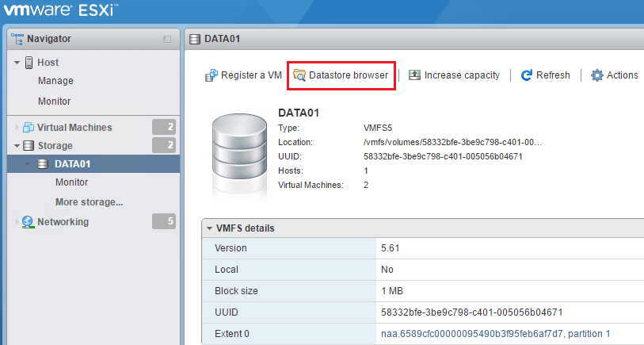Click the Virtual Machines icon in Navigator
The image size is (644, 345).
coord(29,128)
